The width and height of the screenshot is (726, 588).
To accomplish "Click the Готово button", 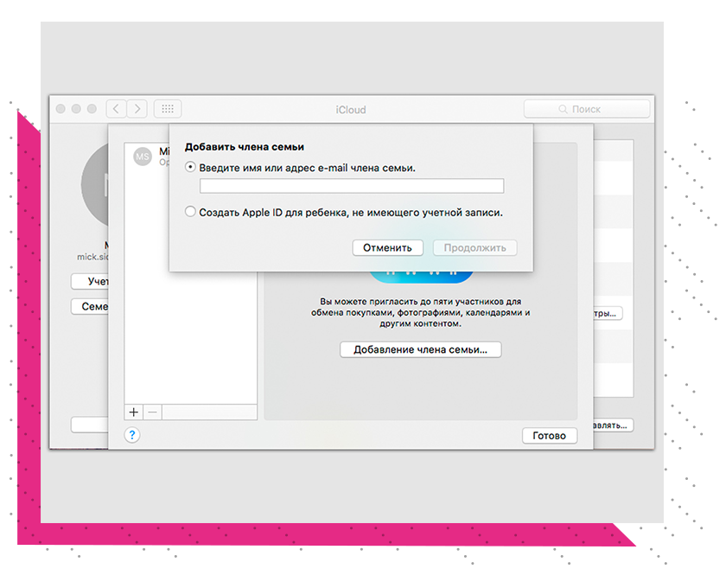I will pyautogui.click(x=550, y=436).
